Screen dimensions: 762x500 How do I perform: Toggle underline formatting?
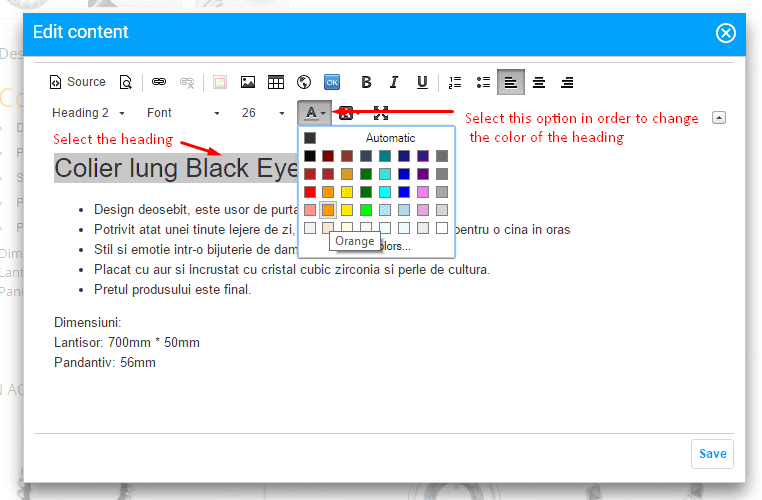point(422,82)
